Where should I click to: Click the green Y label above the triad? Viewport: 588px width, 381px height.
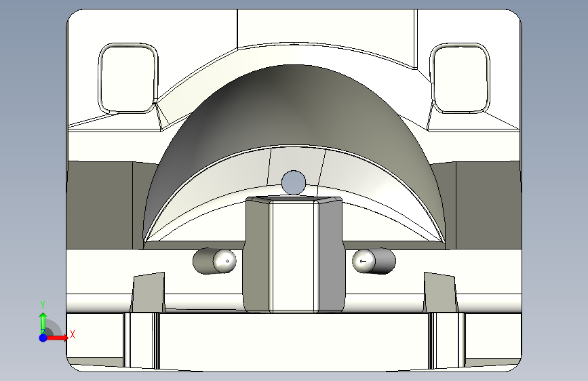(43, 305)
